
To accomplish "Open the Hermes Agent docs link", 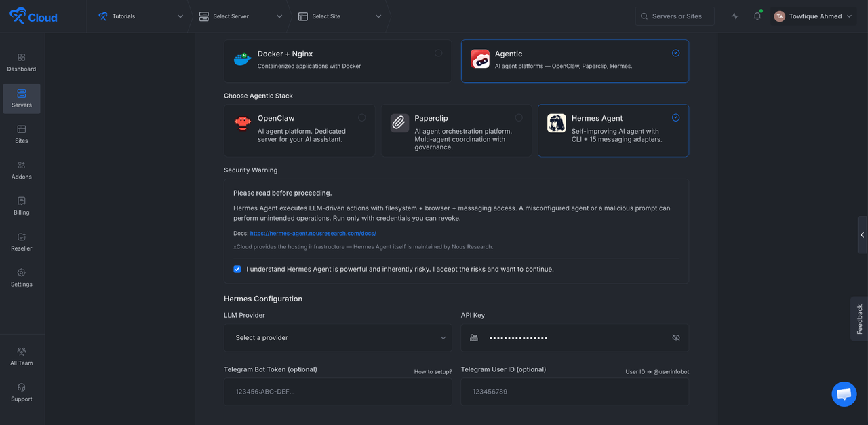I will (x=313, y=233).
